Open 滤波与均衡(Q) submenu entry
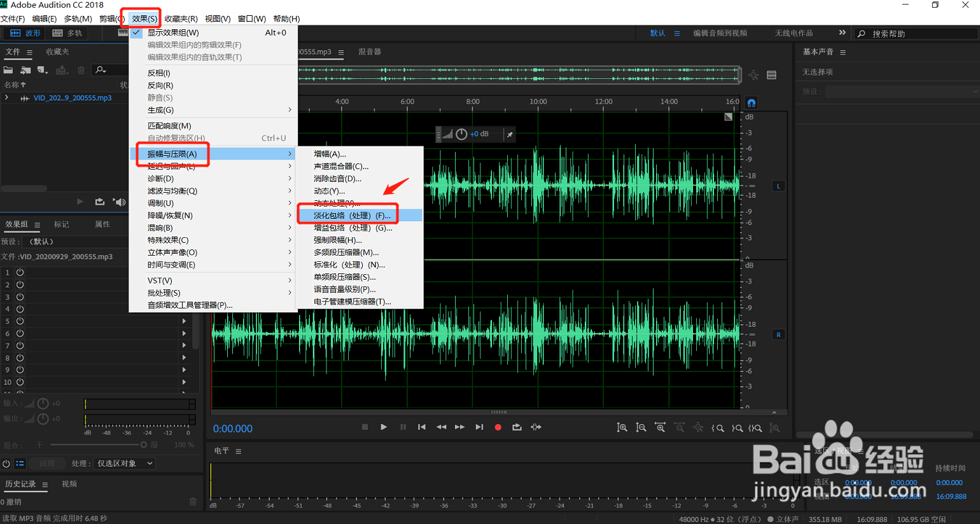 tap(213, 191)
